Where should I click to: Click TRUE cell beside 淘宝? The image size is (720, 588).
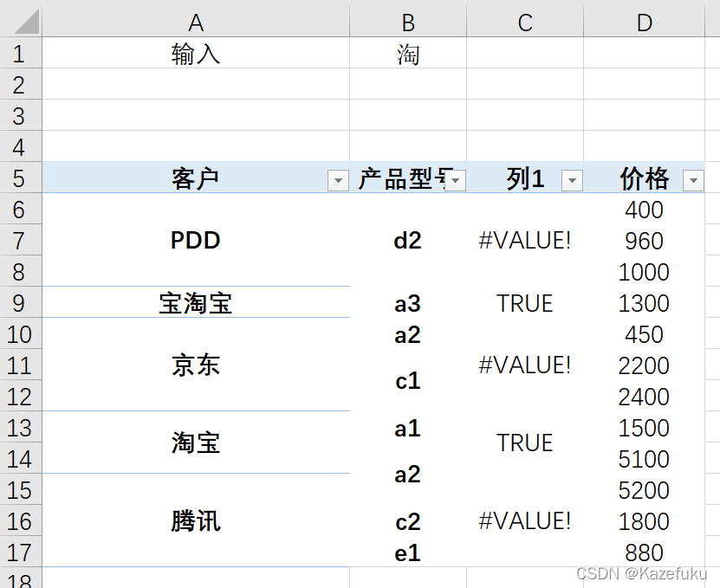pos(525,443)
